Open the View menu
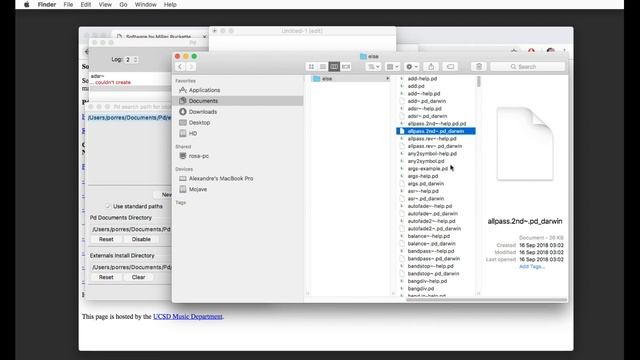 (105, 4)
